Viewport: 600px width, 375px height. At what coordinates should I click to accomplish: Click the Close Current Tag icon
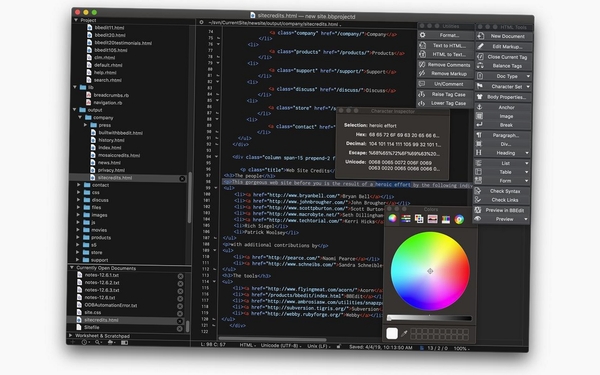click(x=480, y=57)
